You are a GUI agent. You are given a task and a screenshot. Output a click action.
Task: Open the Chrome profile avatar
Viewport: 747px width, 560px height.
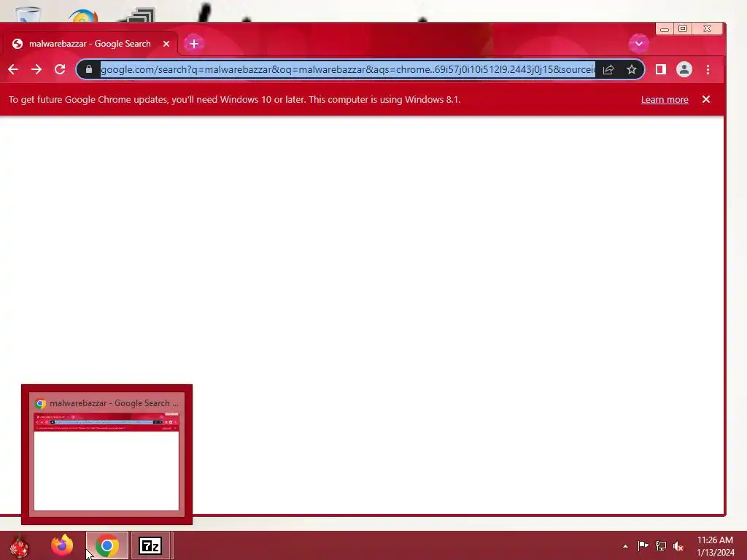[684, 69]
